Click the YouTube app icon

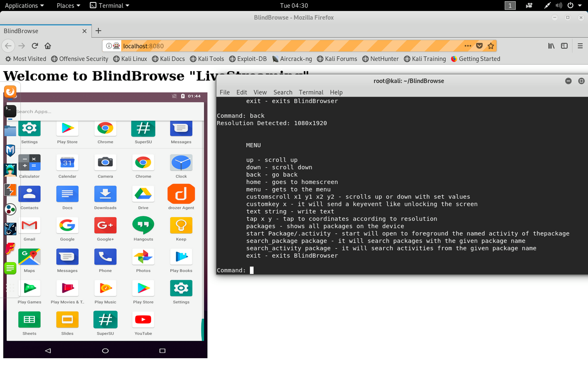[143, 319]
